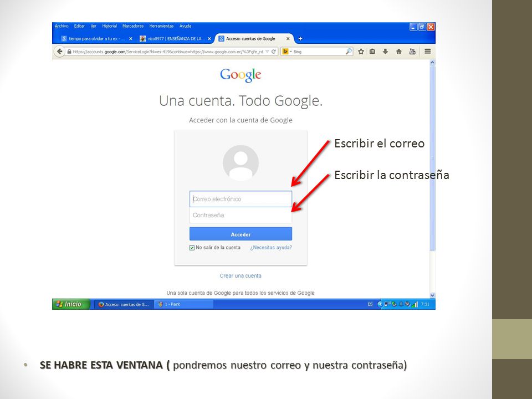
Task: Bookmark this page with the star icon
Action: click(361, 52)
